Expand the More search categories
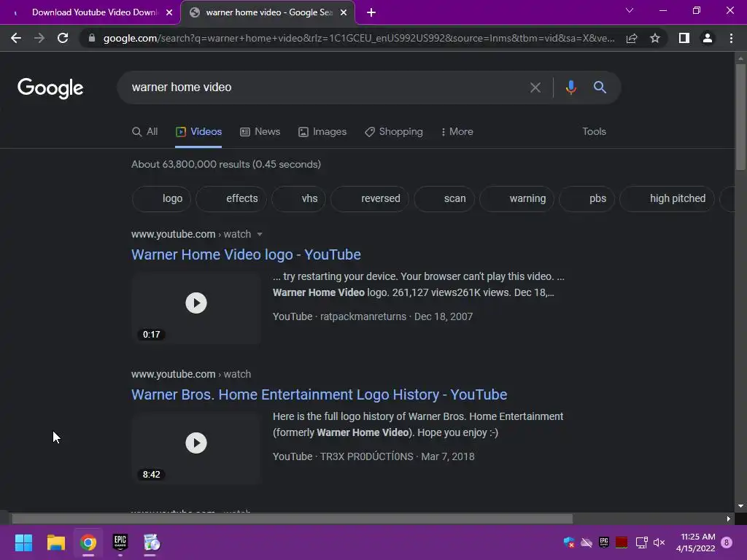Viewport: 747px width, 560px height. point(457,132)
